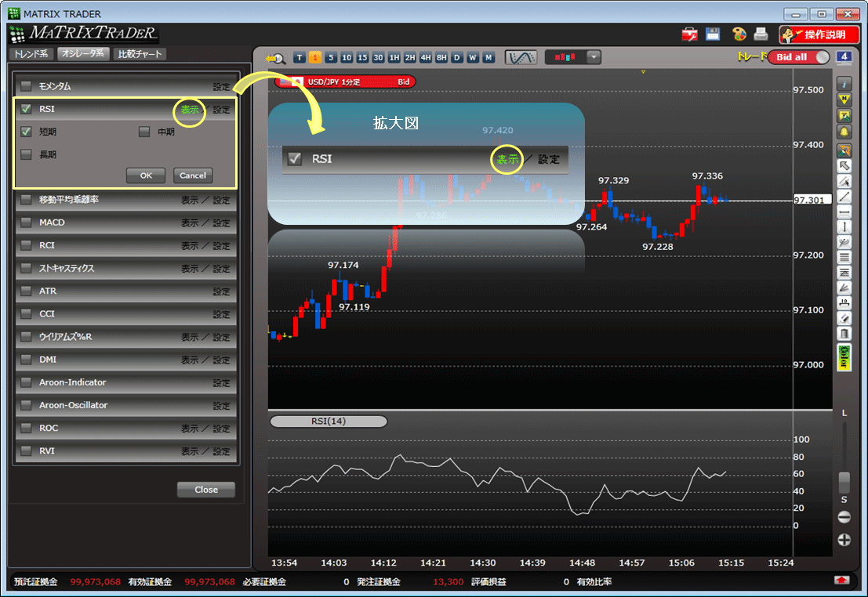
Task: Open the Color picker button
Action: (844, 357)
